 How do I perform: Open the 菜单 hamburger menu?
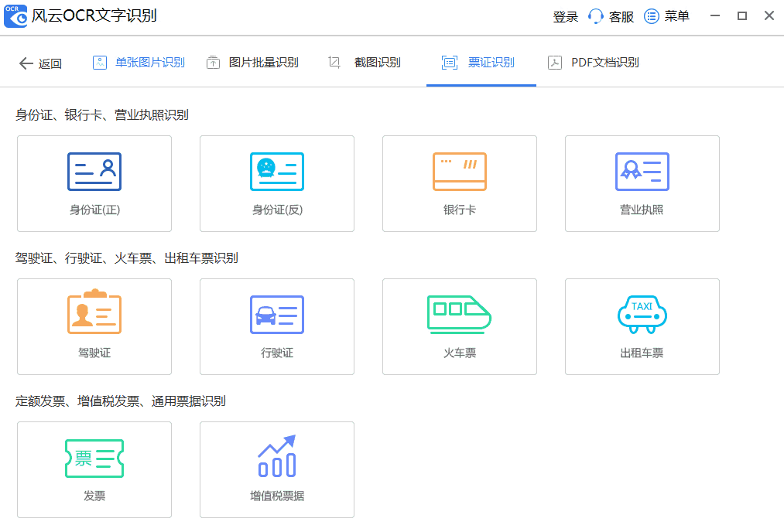point(666,15)
